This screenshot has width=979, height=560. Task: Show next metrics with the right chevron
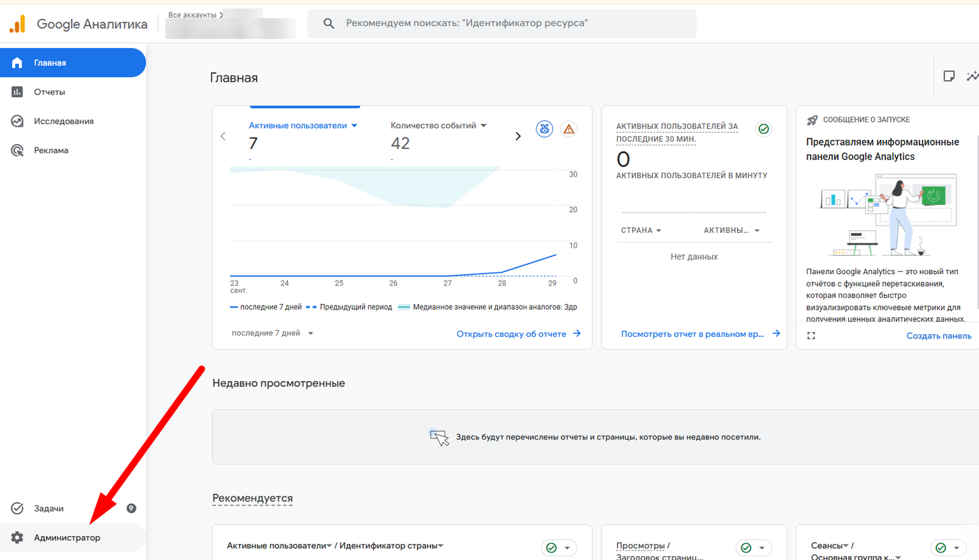point(518,136)
